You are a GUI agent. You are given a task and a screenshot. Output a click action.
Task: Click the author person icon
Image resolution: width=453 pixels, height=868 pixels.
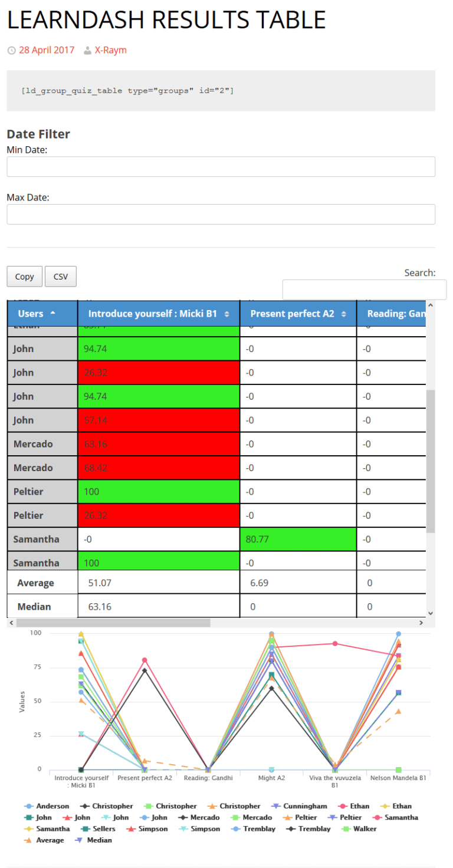pos(87,51)
